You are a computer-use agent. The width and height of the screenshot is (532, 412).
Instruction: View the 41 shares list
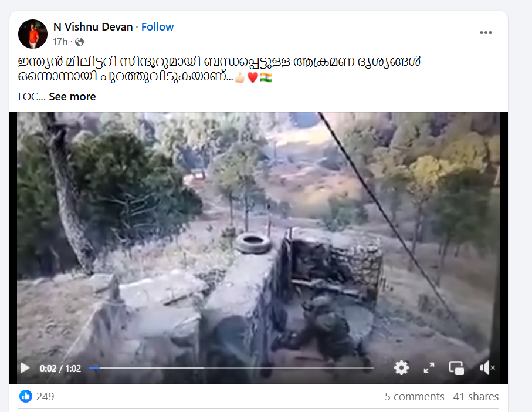476,396
